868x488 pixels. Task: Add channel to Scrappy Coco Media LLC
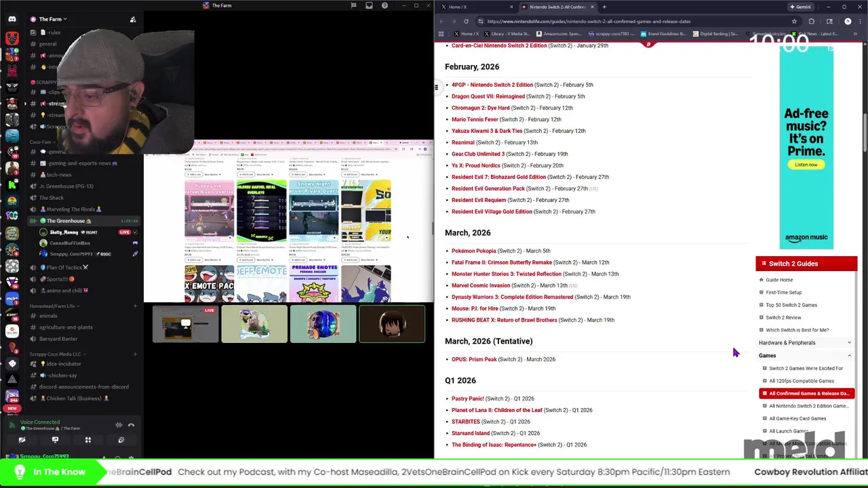click(135, 354)
